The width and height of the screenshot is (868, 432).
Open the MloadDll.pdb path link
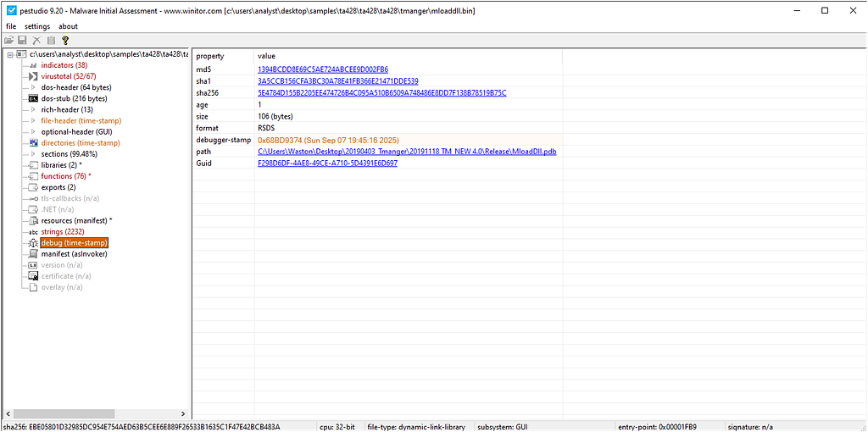click(407, 152)
